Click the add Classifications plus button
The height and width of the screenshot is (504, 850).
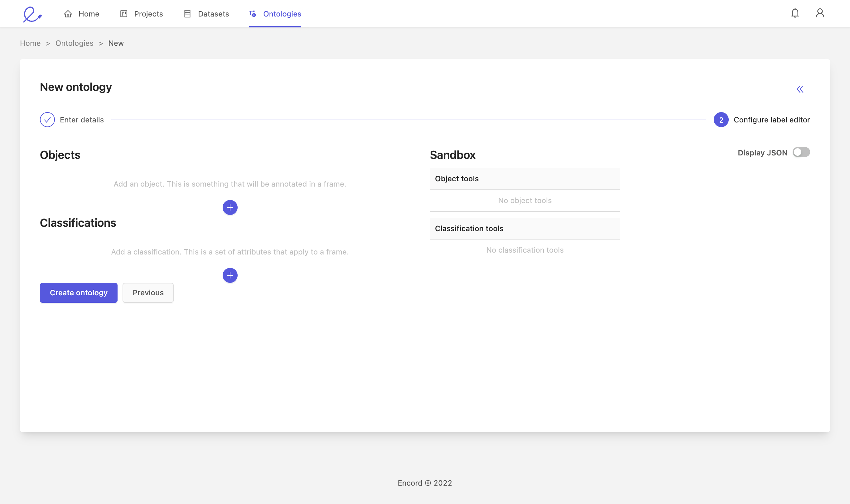tap(229, 275)
